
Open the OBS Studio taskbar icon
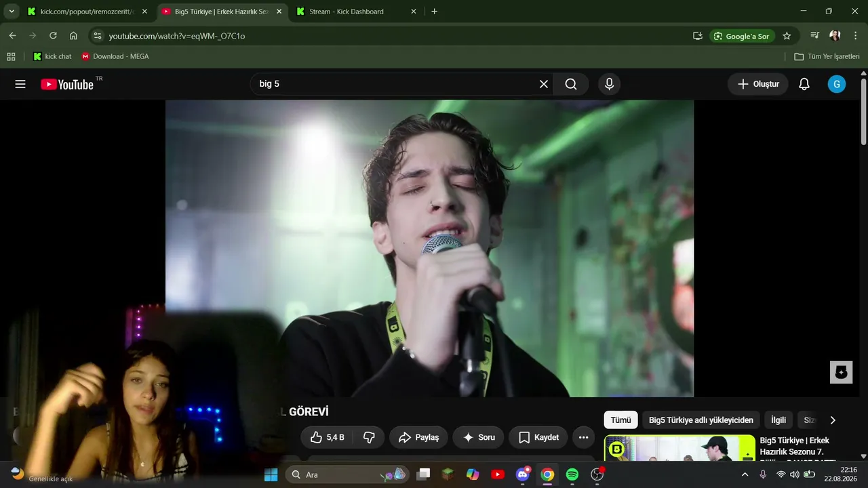[597, 474]
